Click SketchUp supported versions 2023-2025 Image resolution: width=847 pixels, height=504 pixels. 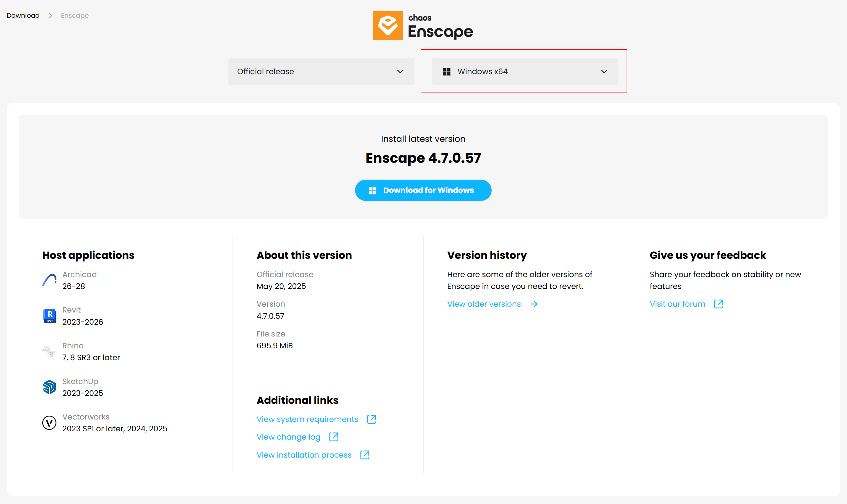82,393
